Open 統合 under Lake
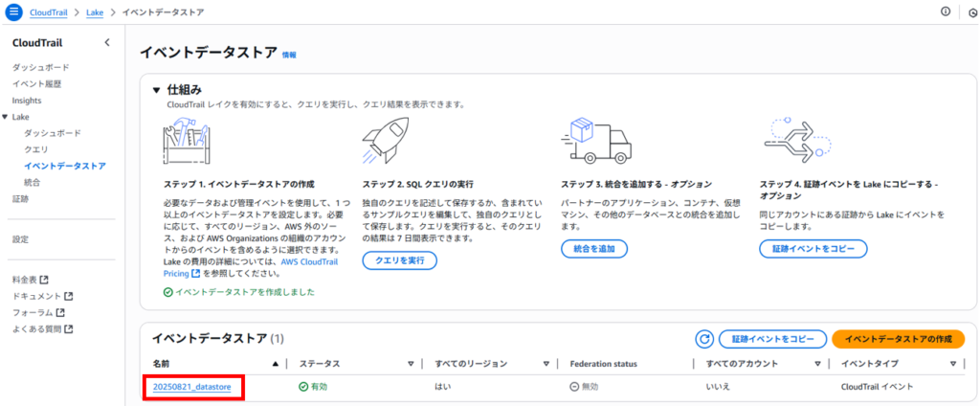This screenshot has height=406, width=980. 32,182
